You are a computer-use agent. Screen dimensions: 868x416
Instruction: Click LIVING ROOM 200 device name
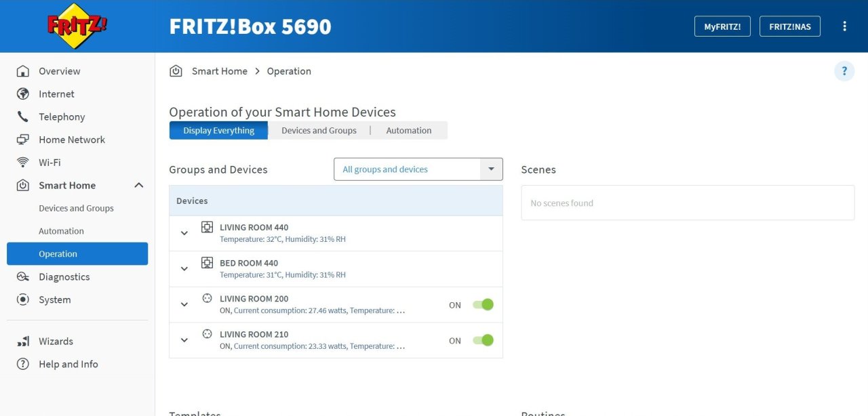point(254,299)
